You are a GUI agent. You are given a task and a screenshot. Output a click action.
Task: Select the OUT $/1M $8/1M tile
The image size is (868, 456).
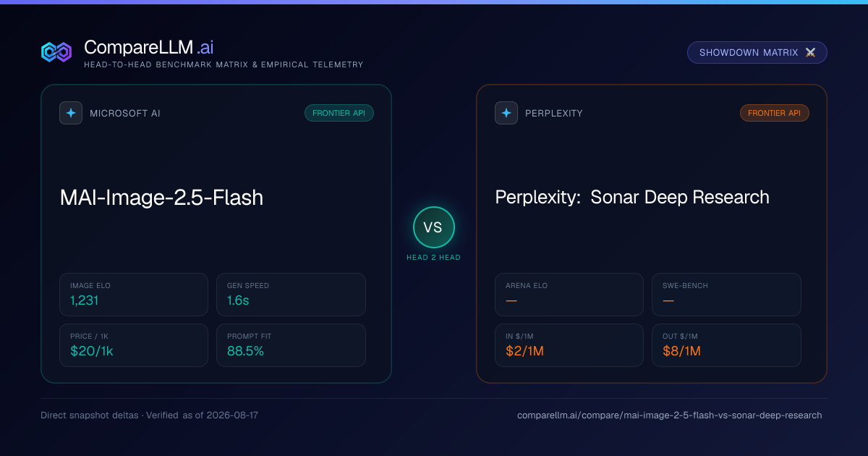[726, 345]
